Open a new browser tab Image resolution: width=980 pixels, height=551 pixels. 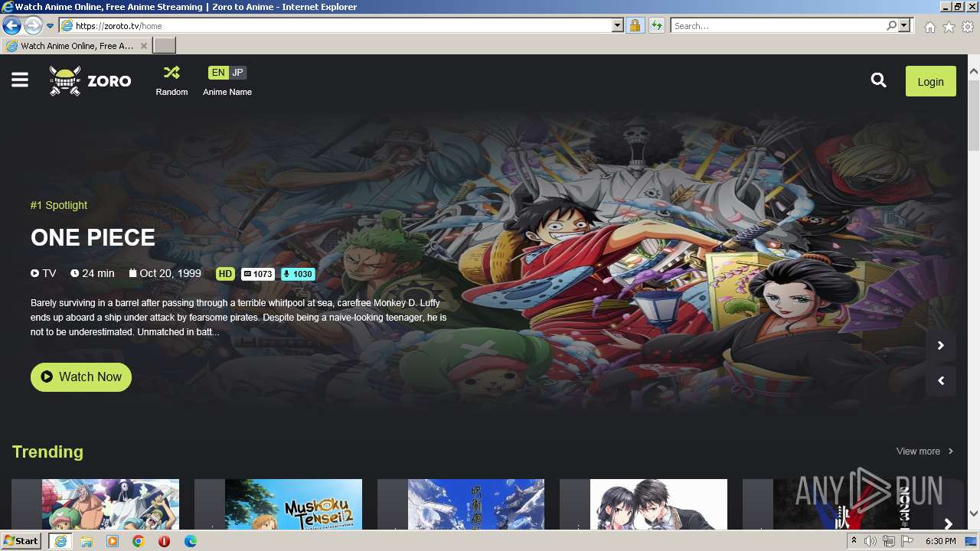(x=165, y=46)
